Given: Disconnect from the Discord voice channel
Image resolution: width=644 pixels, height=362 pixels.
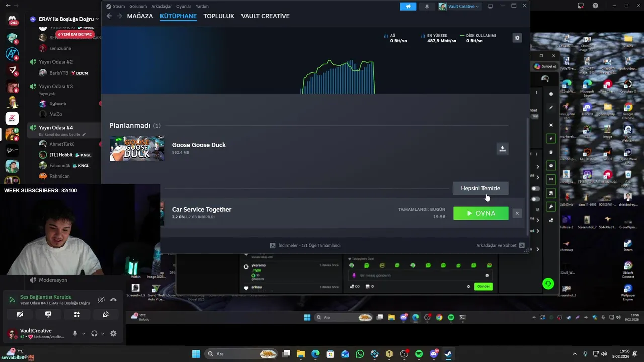Looking at the screenshot, I should (113, 300).
